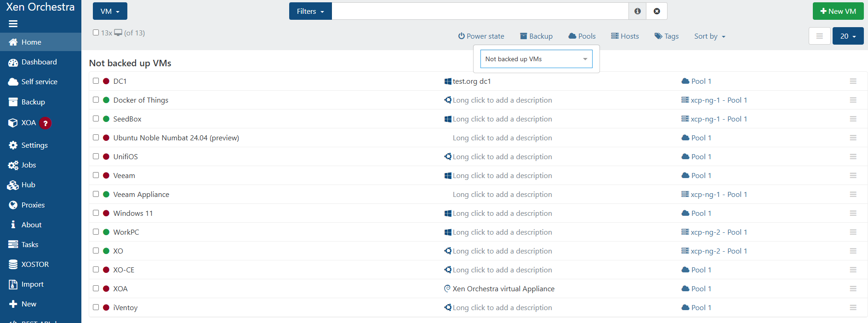This screenshot has width=868, height=323.
Task: Open the row menu for DC1
Action: [853, 81]
